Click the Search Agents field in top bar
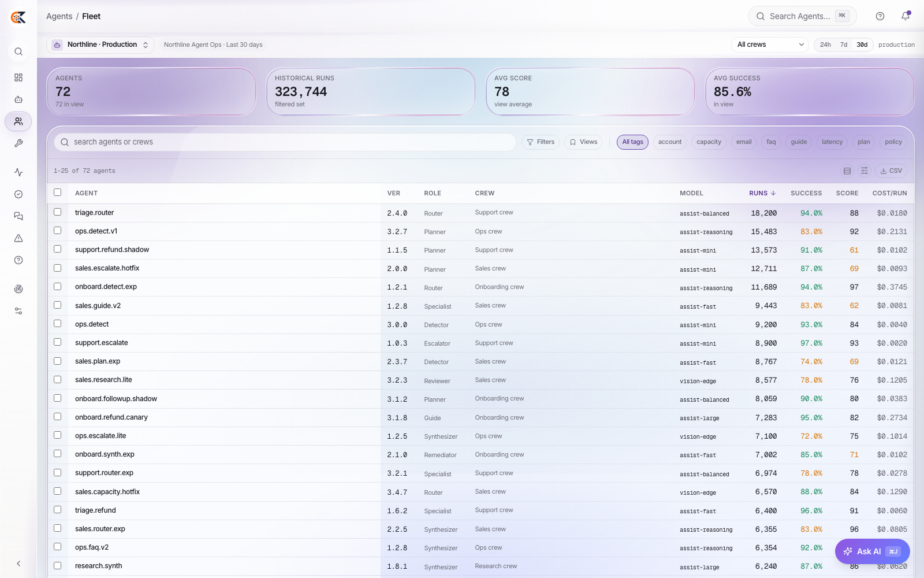The width and height of the screenshot is (924, 578). (x=802, y=16)
